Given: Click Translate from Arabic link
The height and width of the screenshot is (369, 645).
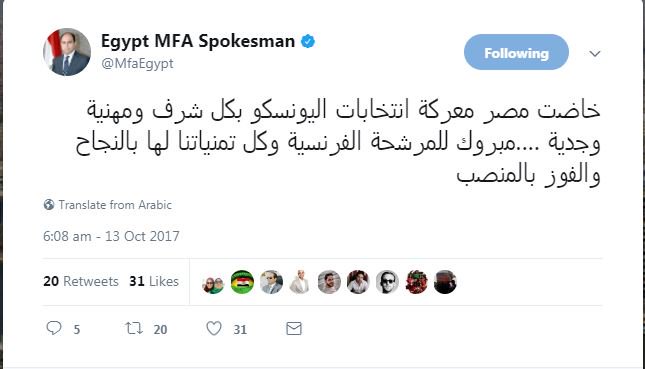Looking at the screenshot, I should coord(115,205).
